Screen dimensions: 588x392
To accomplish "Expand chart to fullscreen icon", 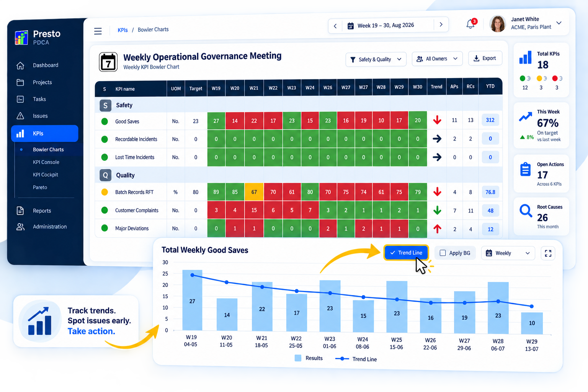I will [x=548, y=253].
